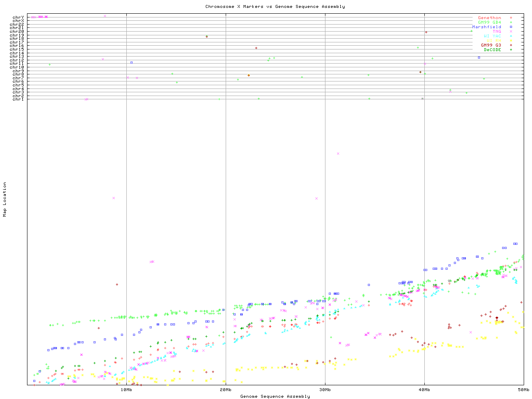Click the 30Mb tick label on x-axis

tap(325, 389)
